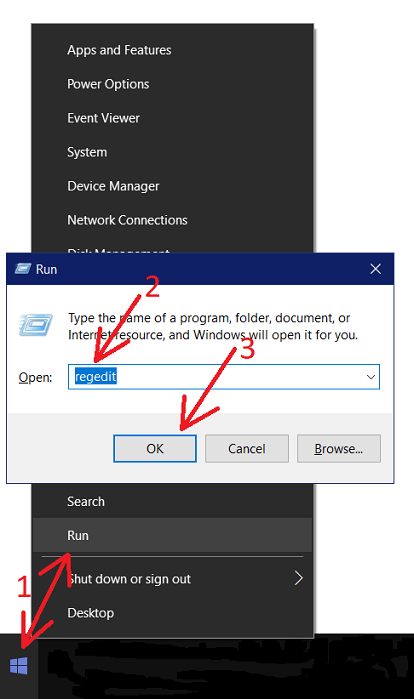Open Power Options entry
414x699 pixels.
(172, 84)
